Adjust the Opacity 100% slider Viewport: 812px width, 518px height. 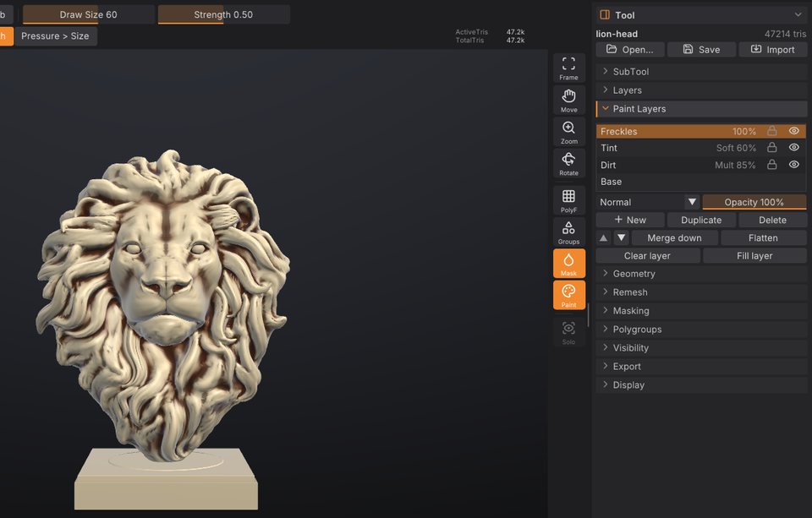754,202
